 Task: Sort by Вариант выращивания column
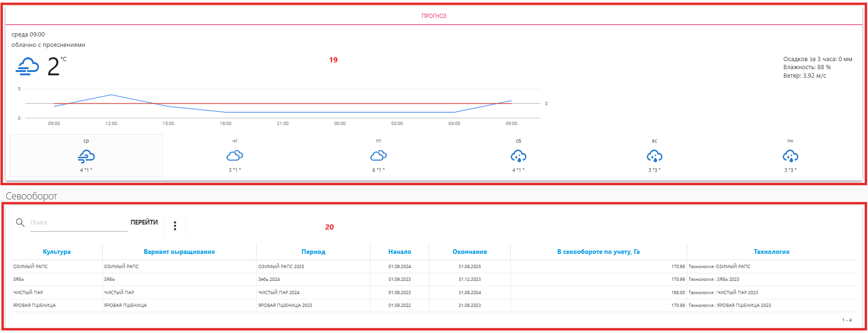pos(179,252)
